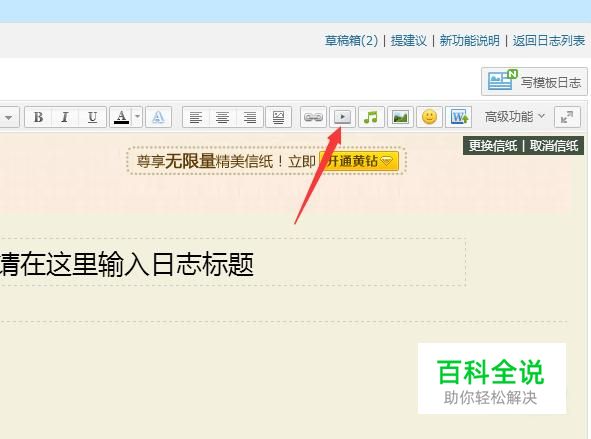Insert a picture with image icon

coord(400,117)
